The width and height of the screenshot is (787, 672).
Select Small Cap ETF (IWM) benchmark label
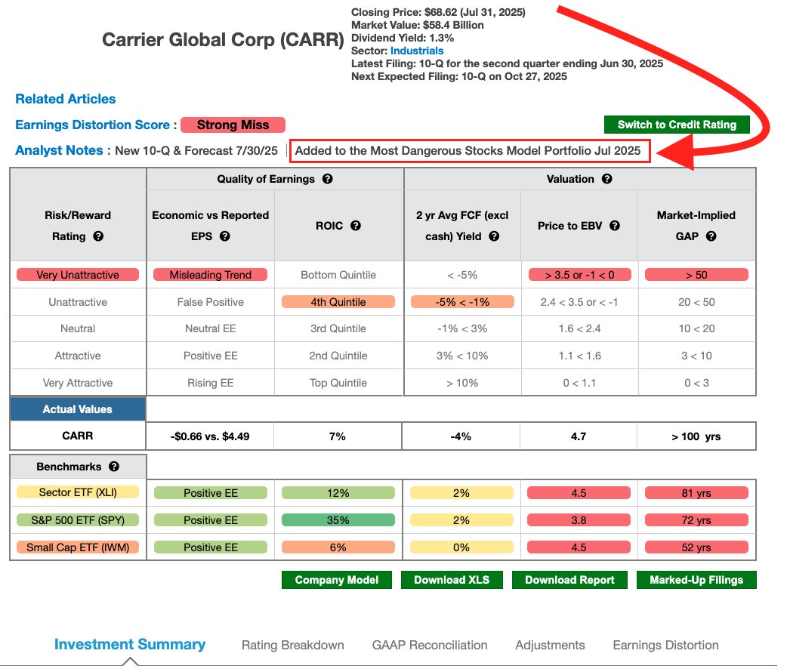pyautogui.click(x=78, y=547)
